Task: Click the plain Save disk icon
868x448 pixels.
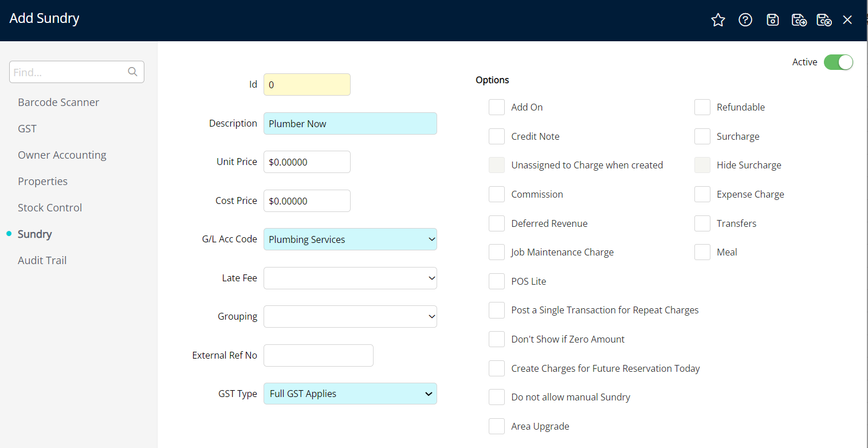Action: [772, 20]
